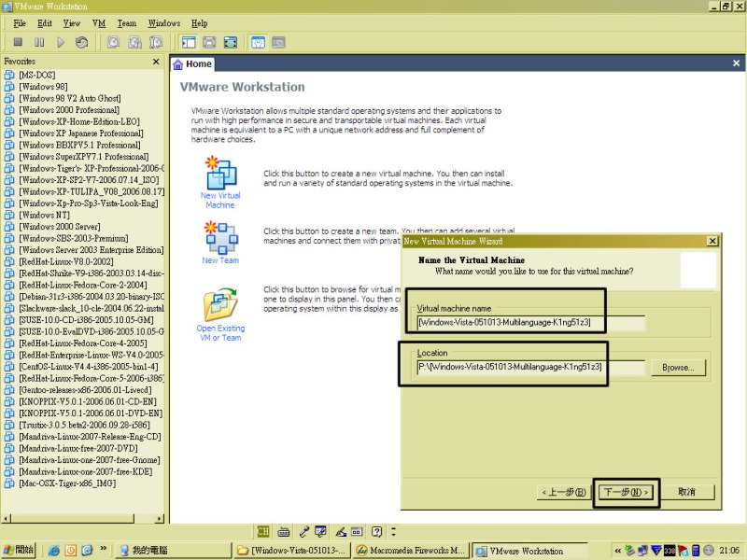Close the Home tab
Image resolution: width=747 pixels, height=560 pixels.
pyautogui.click(x=736, y=63)
